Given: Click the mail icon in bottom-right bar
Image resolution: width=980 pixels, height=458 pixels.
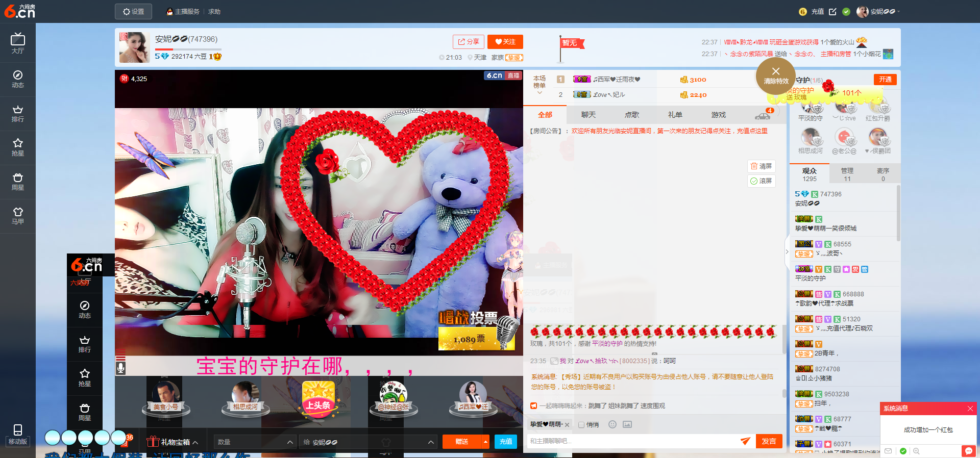Looking at the screenshot, I should [888, 451].
